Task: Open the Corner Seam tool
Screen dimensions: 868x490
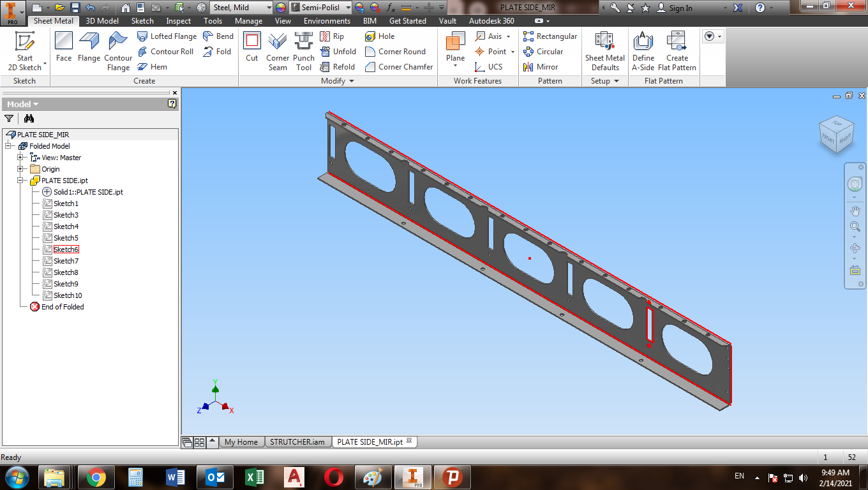Action: pyautogui.click(x=278, y=51)
